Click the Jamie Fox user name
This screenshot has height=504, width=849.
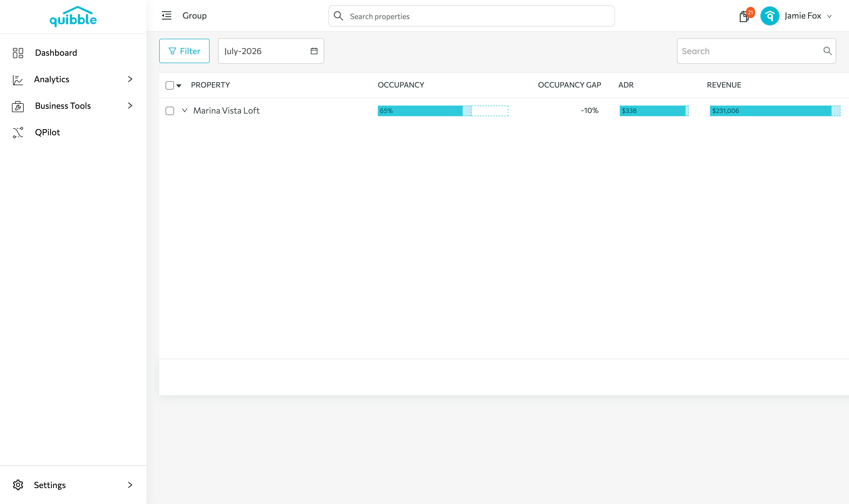point(803,16)
